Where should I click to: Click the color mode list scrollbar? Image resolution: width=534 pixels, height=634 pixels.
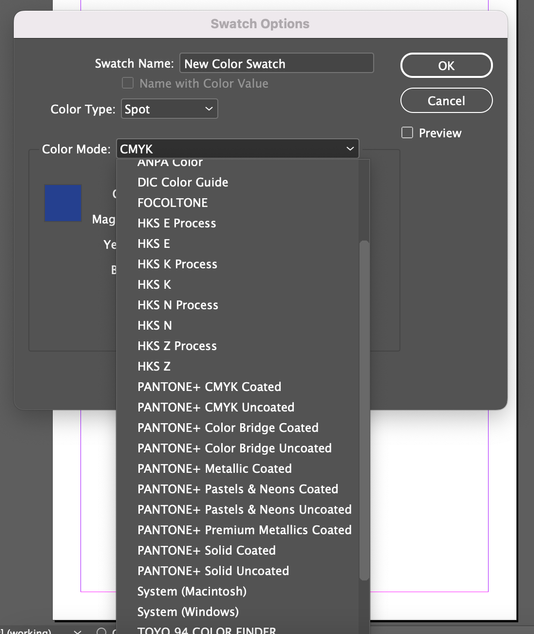point(364,410)
